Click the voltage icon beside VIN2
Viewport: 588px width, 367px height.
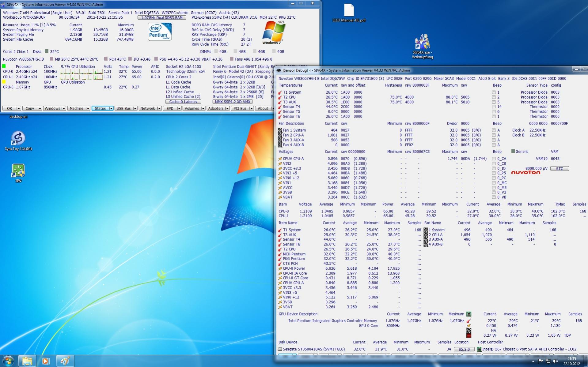click(x=280, y=163)
